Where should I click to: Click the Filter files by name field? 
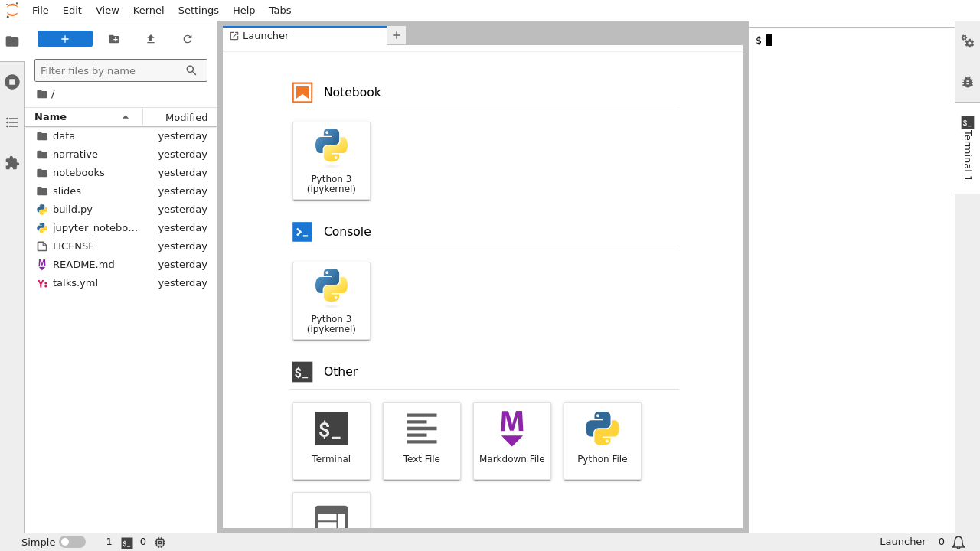click(x=121, y=70)
